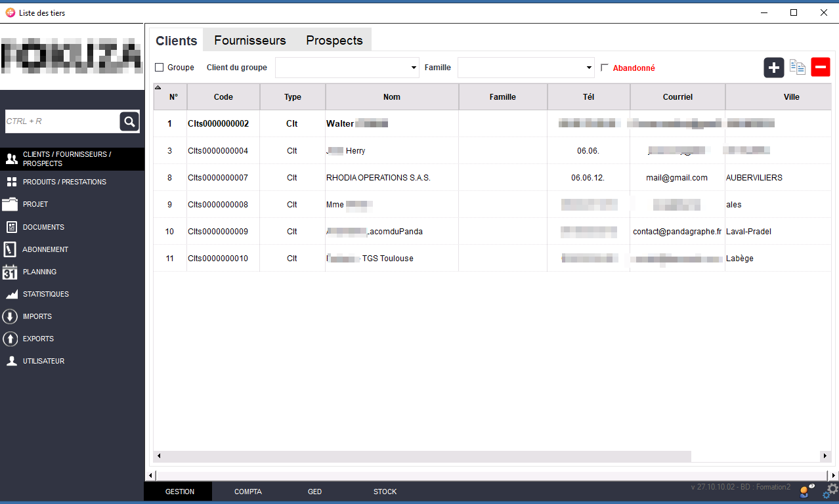Open the GED module tab
The width and height of the screenshot is (839, 504).
(x=314, y=492)
